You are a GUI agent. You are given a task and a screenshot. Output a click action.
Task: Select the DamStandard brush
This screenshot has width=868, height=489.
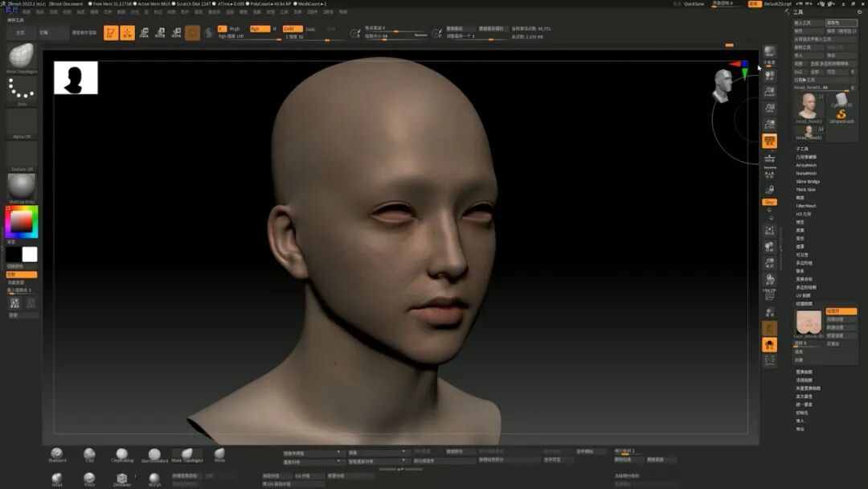[x=154, y=454]
